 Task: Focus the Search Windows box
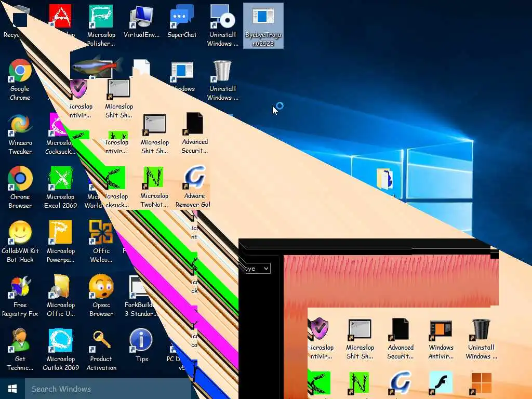108,389
